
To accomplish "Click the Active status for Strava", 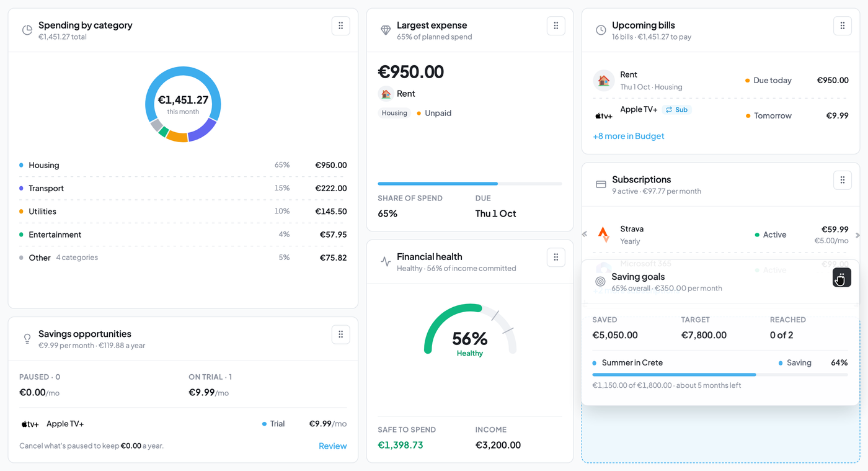I will tap(771, 235).
